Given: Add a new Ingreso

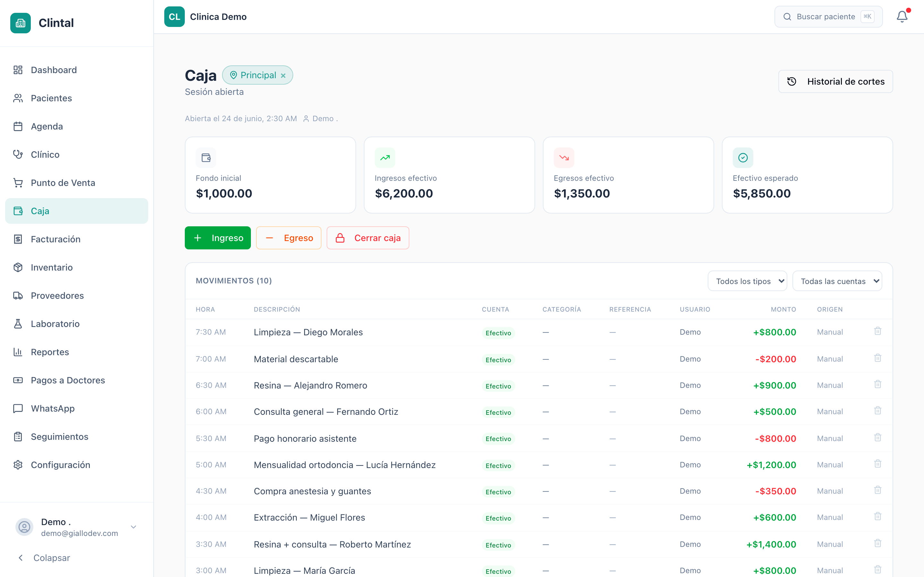Looking at the screenshot, I should (218, 238).
